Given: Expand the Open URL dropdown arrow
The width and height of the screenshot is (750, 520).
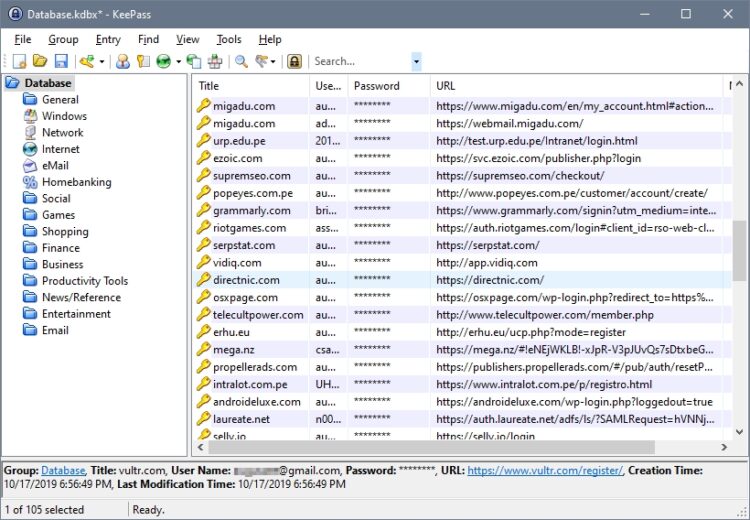Looking at the screenshot, I should pyautogui.click(x=178, y=61).
